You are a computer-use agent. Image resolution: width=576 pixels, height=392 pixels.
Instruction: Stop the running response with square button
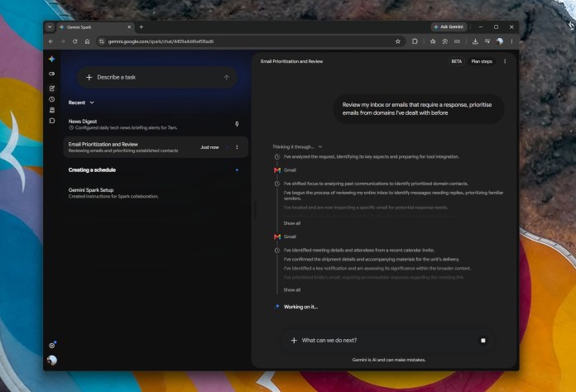pos(483,341)
